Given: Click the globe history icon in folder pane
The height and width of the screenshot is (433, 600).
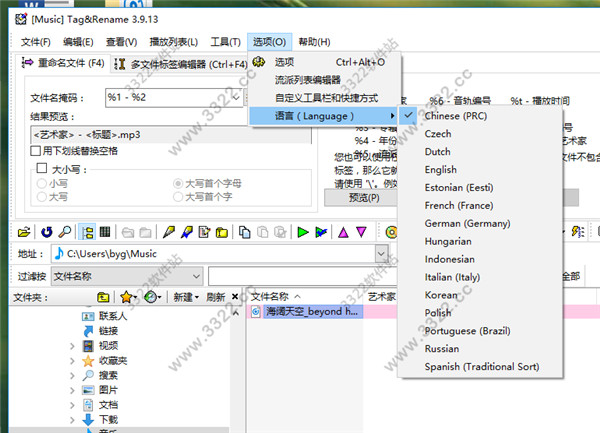Looking at the screenshot, I should [150, 297].
